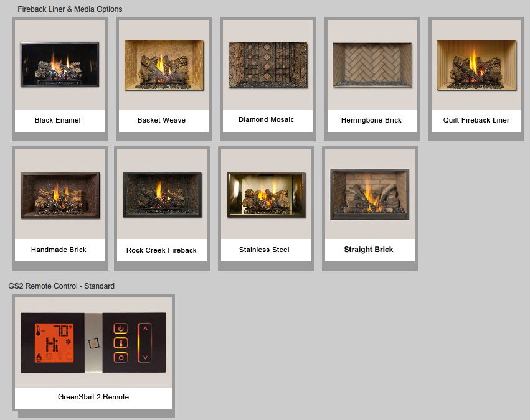Viewport: 530px width, 420px height.
Task: Select the Stainless Steel liner thumbnail
Action: tap(267, 195)
